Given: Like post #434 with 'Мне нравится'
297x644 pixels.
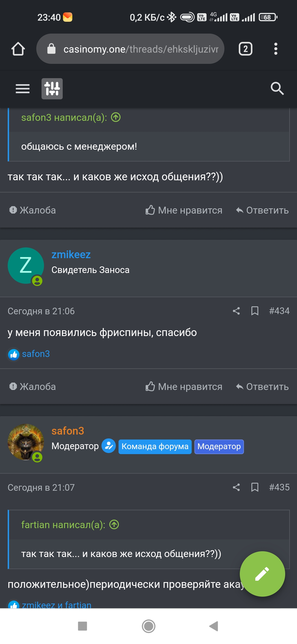Looking at the screenshot, I should coord(184,386).
